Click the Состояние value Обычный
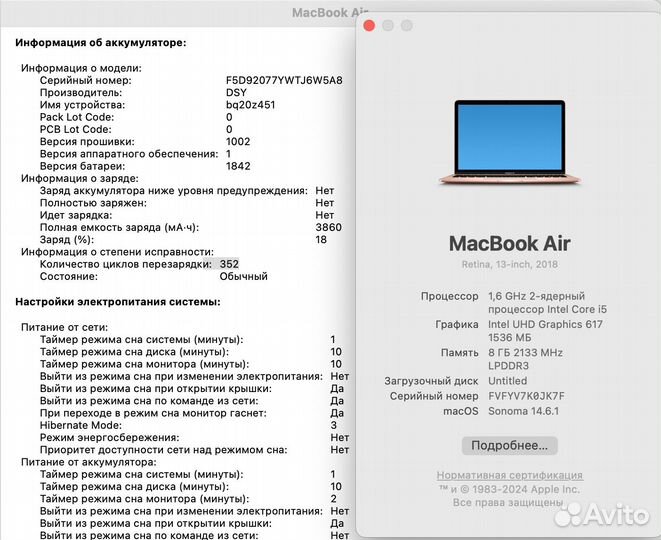 tap(244, 277)
